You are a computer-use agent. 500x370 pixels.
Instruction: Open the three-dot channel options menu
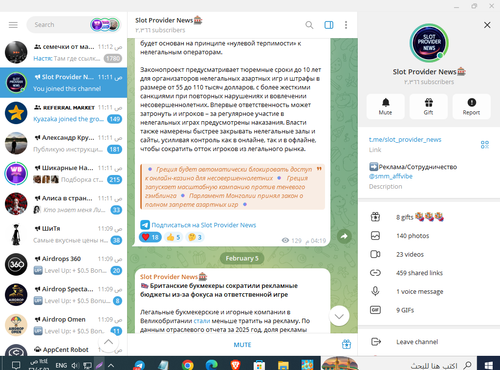(346, 25)
